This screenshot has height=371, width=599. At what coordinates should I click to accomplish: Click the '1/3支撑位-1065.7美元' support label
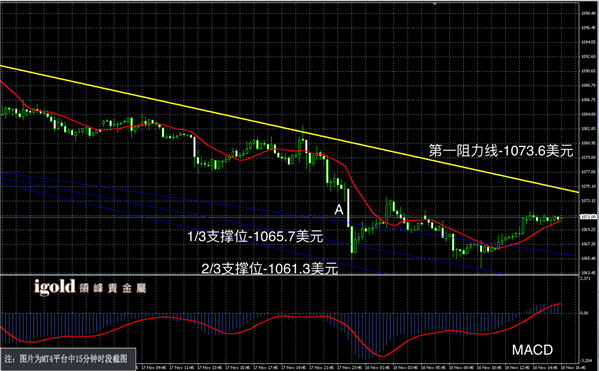255,237
